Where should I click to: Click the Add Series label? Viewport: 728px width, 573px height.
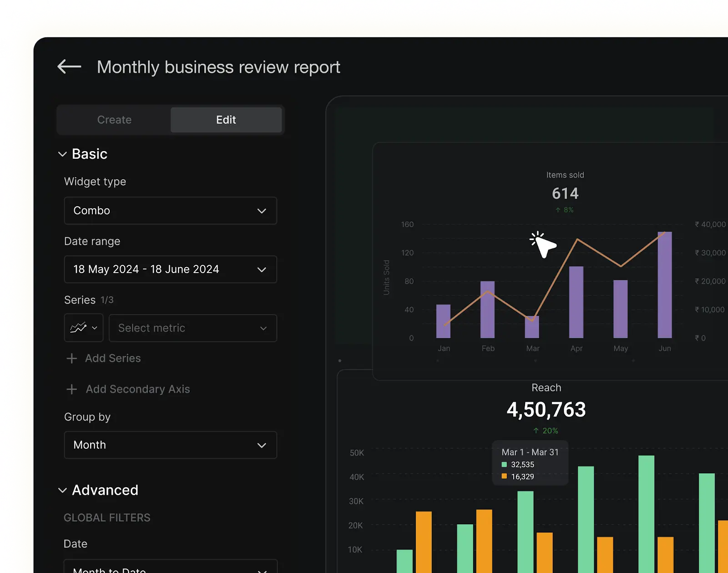[x=113, y=358]
